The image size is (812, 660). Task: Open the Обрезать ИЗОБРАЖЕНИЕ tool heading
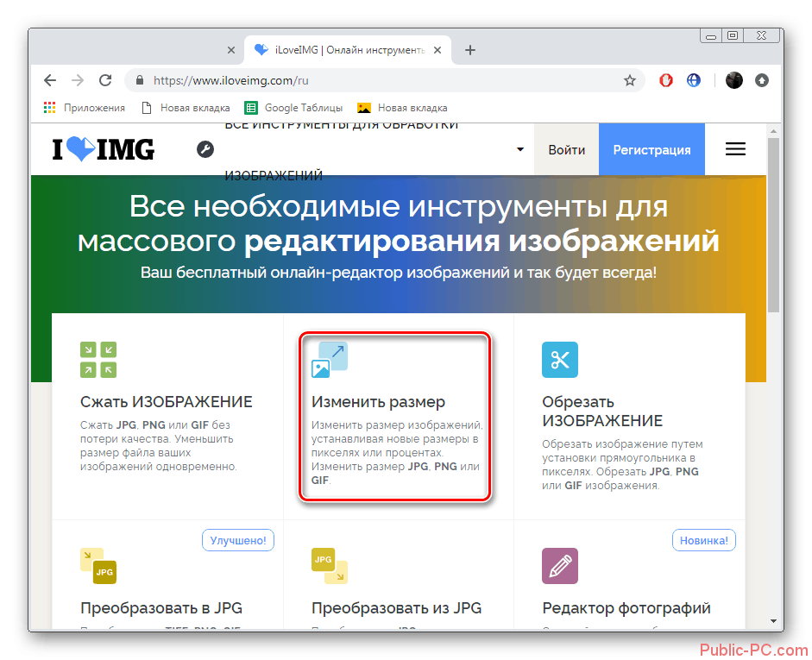pos(602,411)
